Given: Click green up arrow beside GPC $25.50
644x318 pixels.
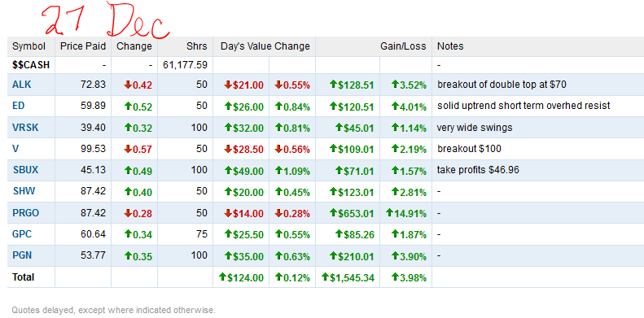Looking at the screenshot, I should (228, 235).
